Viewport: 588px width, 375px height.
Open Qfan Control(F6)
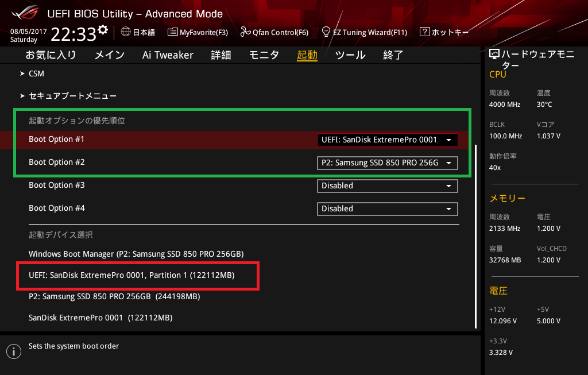point(274,32)
